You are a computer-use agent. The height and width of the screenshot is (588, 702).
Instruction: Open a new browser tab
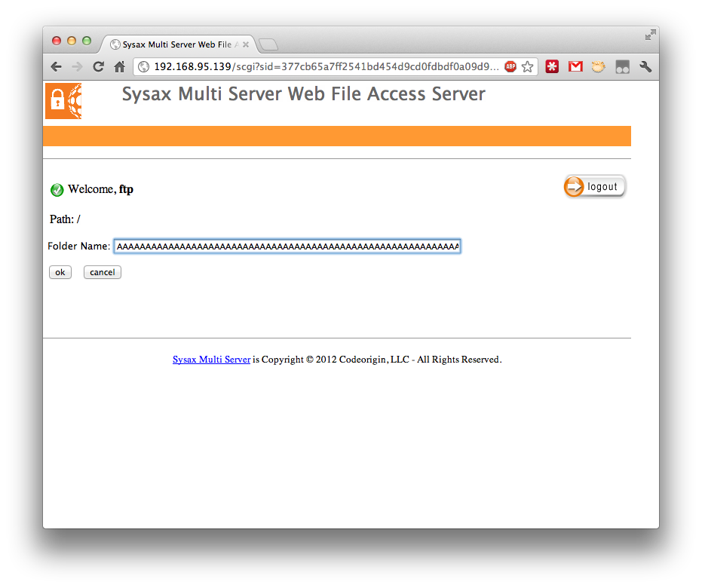268,44
